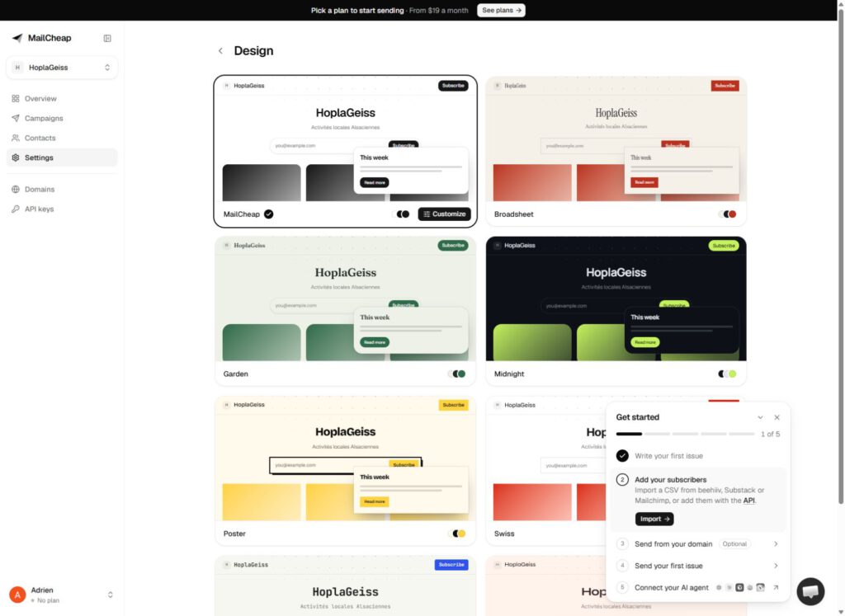Open the HoplaGeiss workspace switcher
The image size is (845, 616).
[61, 68]
